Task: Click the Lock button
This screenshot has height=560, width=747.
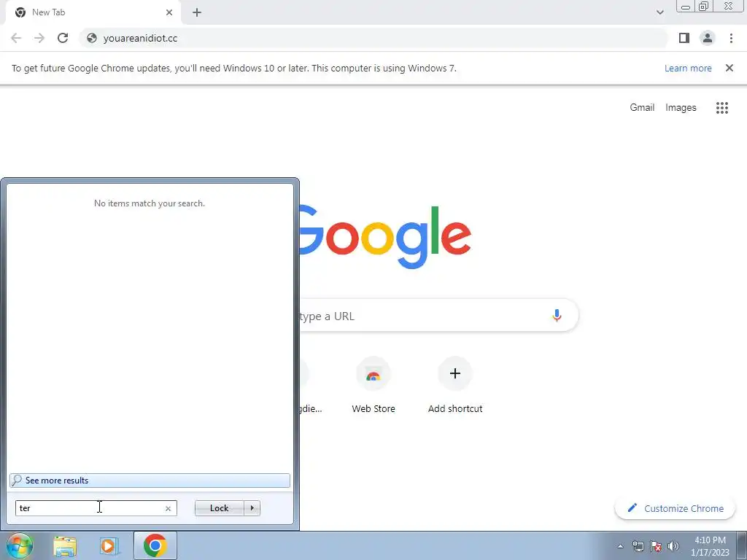Action: 219,508
